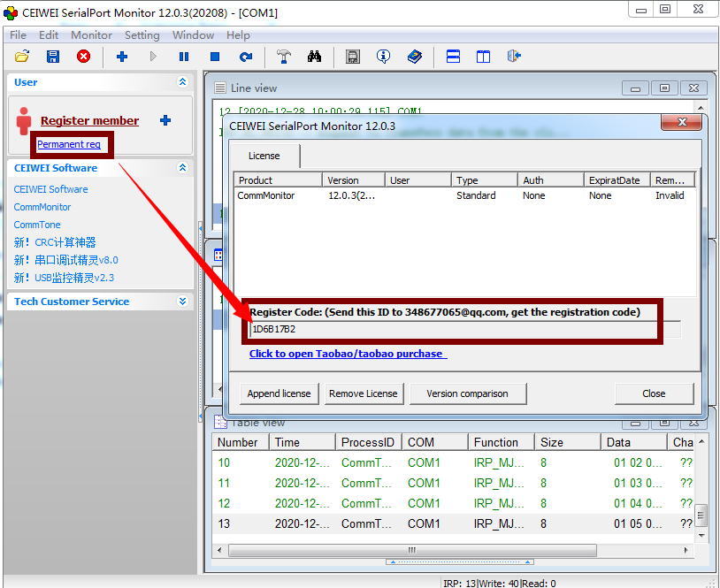Click the Close button in license dialog
Image resolution: width=720 pixels, height=588 pixels.
654,393
